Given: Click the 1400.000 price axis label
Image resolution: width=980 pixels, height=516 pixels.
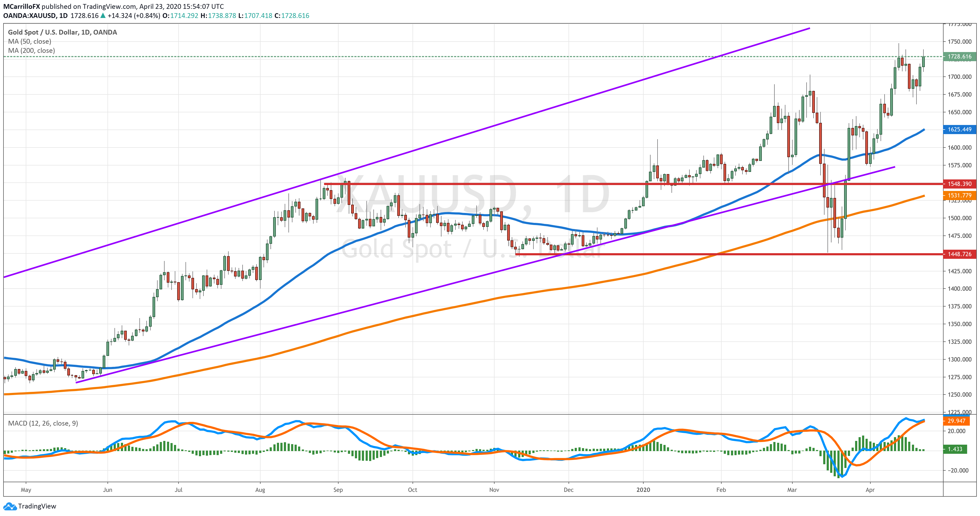Looking at the screenshot, I should click(959, 289).
